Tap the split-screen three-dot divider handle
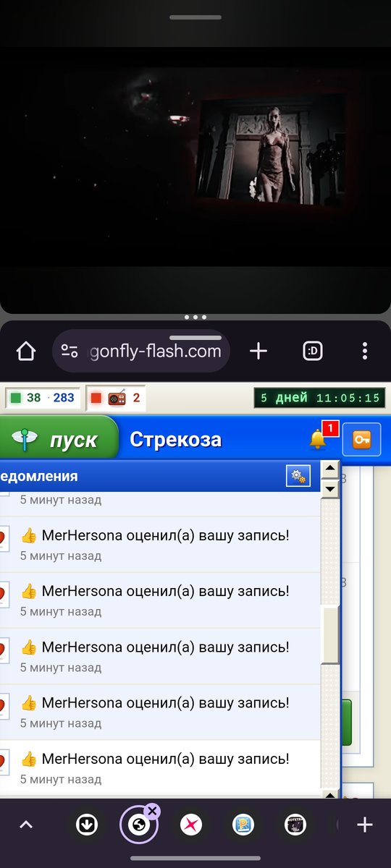Viewport: 391px width, 868px height. (x=195, y=317)
